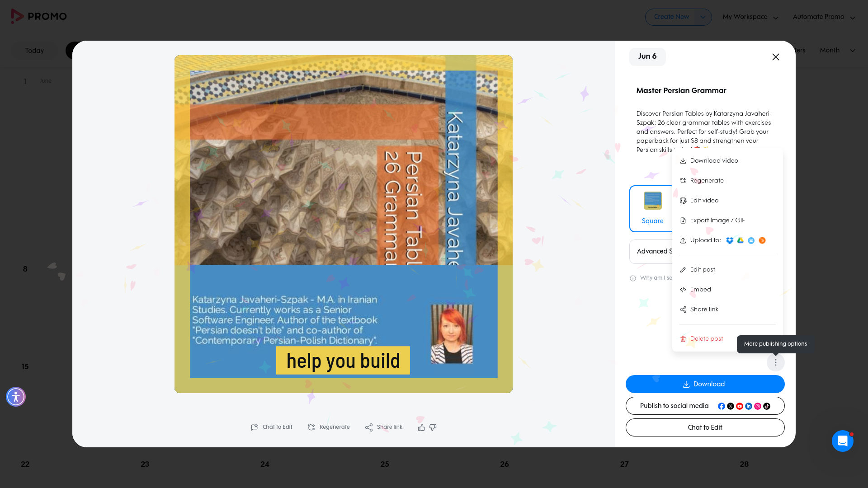The height and width of the screenshot is (488, 868).
Task: Click the blue Download button
Action: pyautogui.click(x=705, y=384)
